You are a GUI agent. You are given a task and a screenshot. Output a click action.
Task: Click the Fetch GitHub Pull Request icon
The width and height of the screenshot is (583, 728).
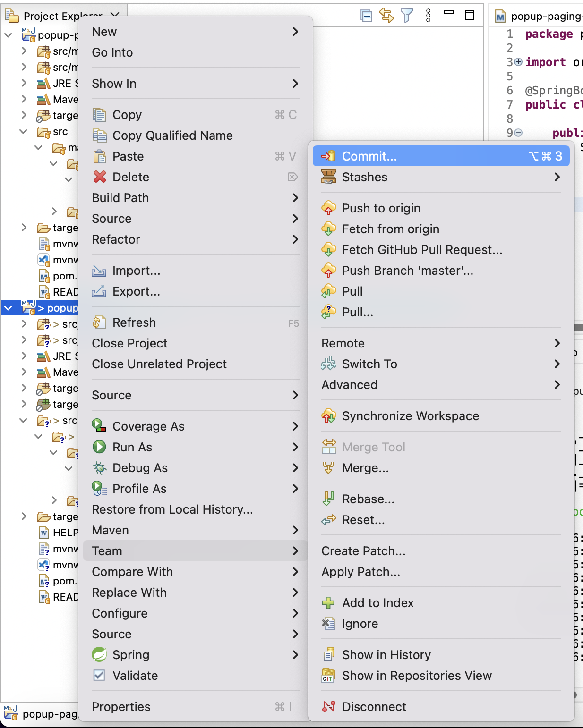[328, 250]
